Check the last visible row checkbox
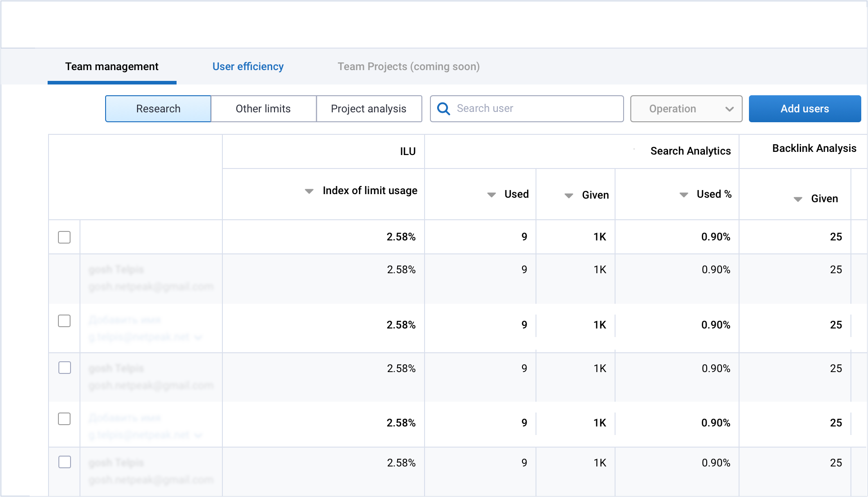The image size is (868, 497). (x=65, y=462)
